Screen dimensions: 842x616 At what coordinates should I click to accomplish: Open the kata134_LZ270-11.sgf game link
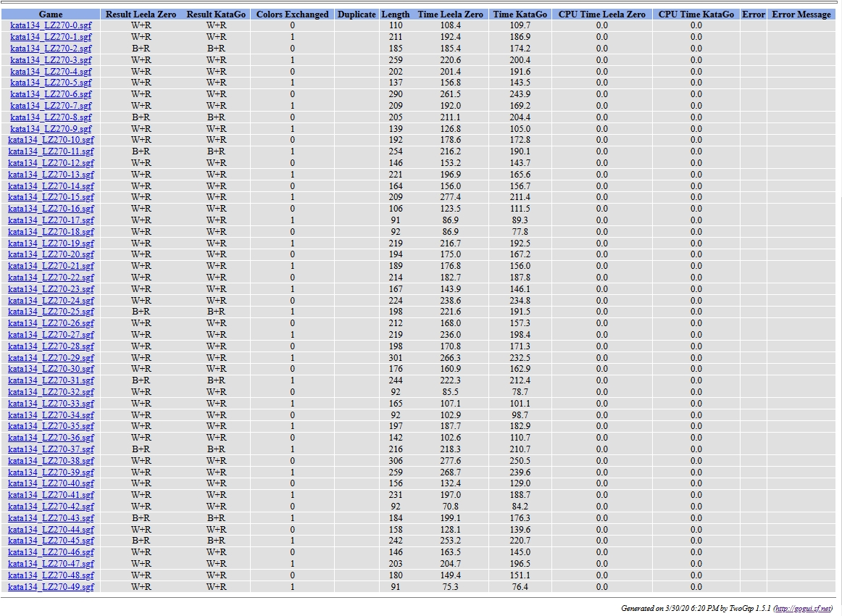[x=51, y=151]
